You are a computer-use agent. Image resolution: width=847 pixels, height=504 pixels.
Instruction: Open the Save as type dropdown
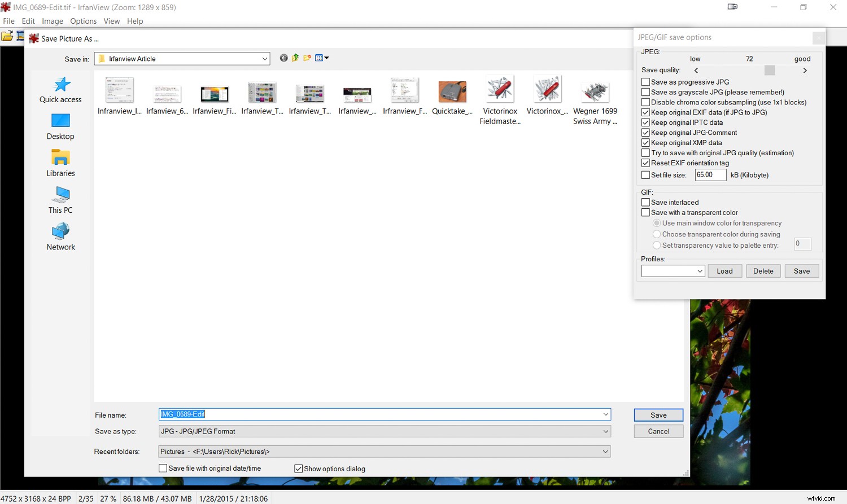pyautogui.click(x=605, y=431)
